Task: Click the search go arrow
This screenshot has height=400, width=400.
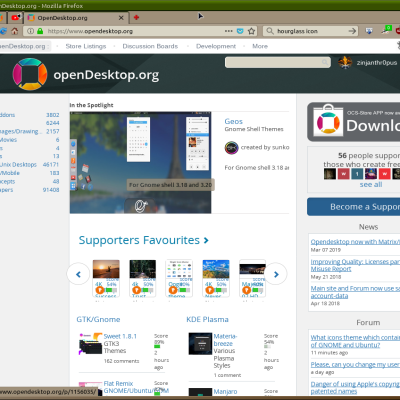Action: pyautogui.click(x=352, y=31)
